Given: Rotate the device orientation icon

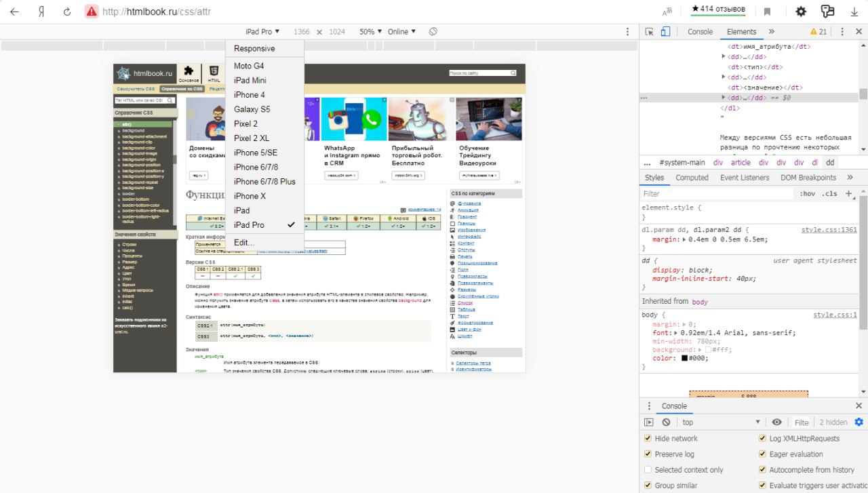Looking at the screenshot, I should click(433, 32).
